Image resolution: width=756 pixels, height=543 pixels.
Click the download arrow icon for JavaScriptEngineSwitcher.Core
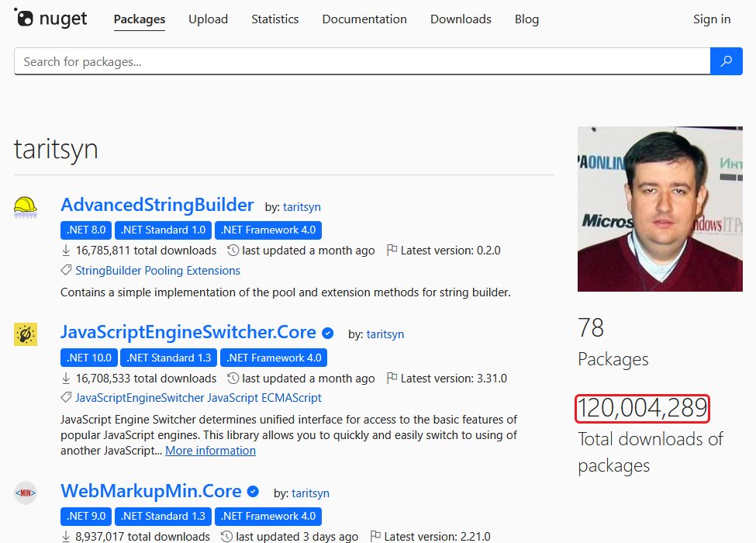pyautogui.click(x=66, y=379)
